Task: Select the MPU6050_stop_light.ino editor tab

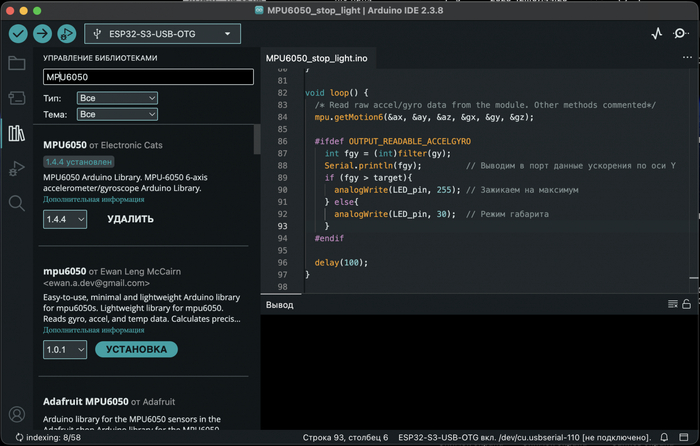Action: click(317, 58)
